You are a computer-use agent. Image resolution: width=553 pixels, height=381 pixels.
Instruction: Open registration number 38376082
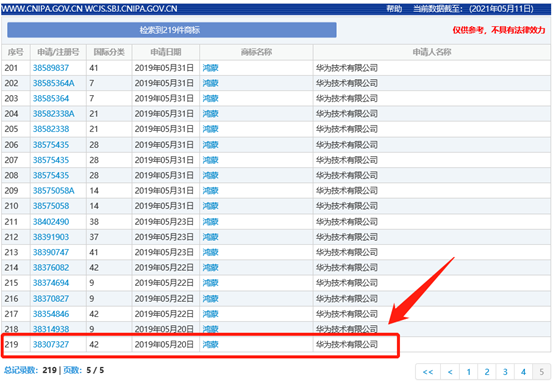51,268
